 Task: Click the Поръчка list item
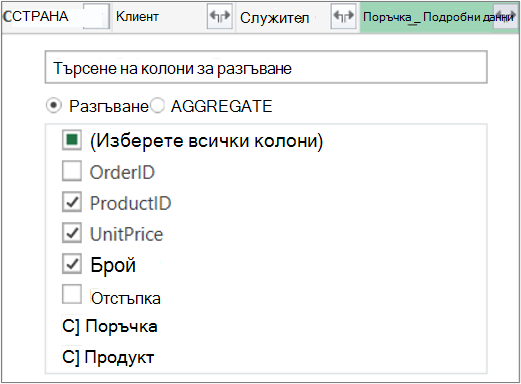click(110, 326)
